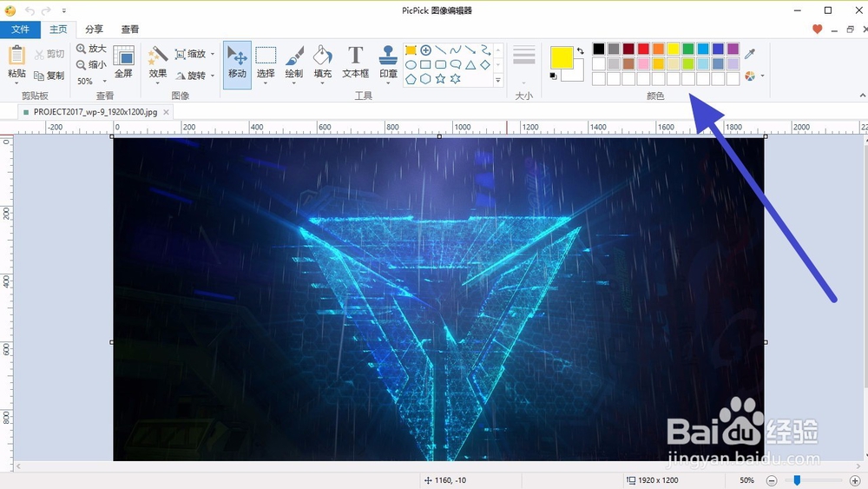This screenshot has width=868, height=489.
Task: Zoom in with the 放大 magnifier
Action: click(91, 49)
